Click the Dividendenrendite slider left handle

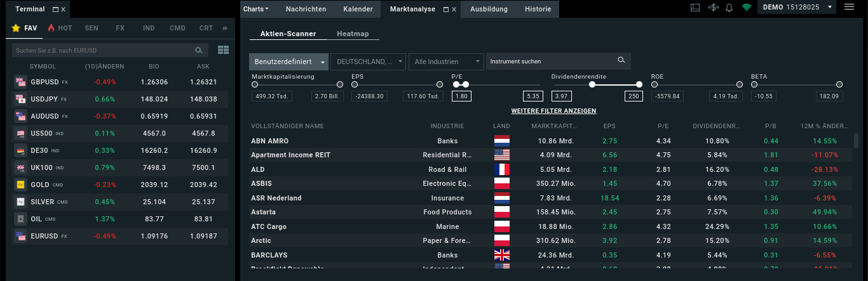(592, 84)
